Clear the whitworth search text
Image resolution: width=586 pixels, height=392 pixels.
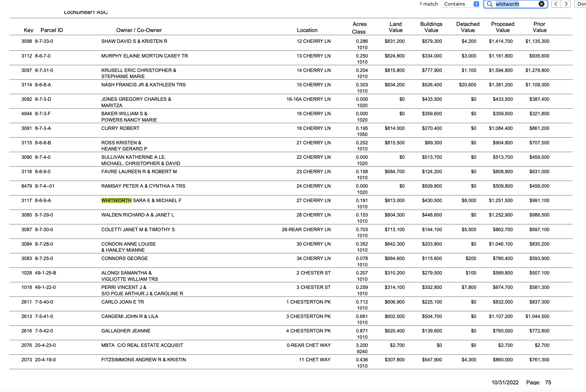click(541, 4)
